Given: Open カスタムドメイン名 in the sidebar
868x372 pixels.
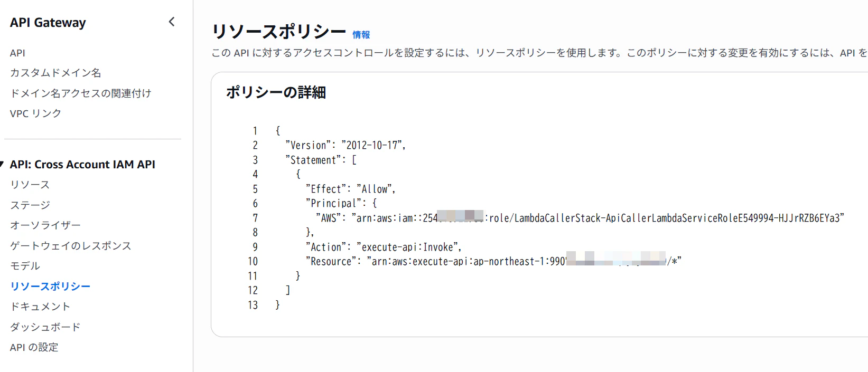Looking at the screenshot, I should tap(55, 73).
